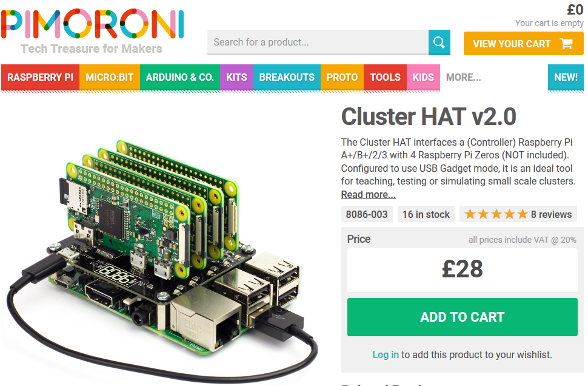Open the New! products tab
Screen dimensions: 588x386
pyautogui.click(x=566, y=77)
